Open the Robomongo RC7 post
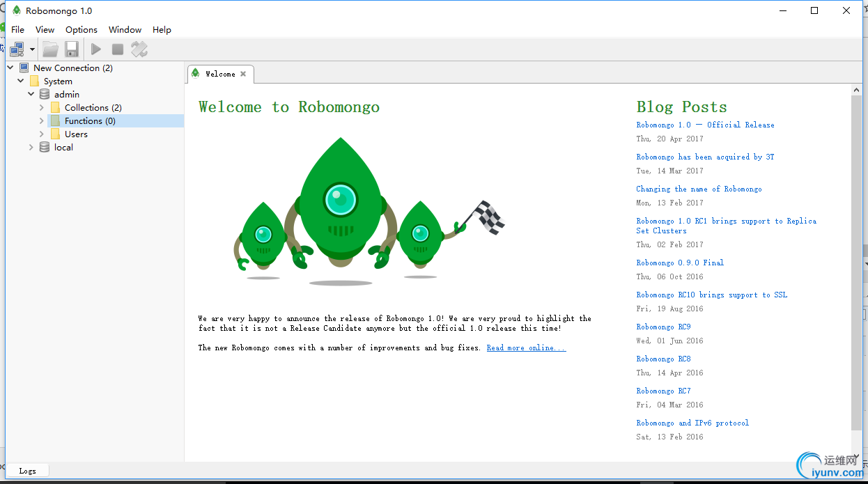The width and height of the screenshot is (868, 484). pyautogui.click(x=663, y=391)
